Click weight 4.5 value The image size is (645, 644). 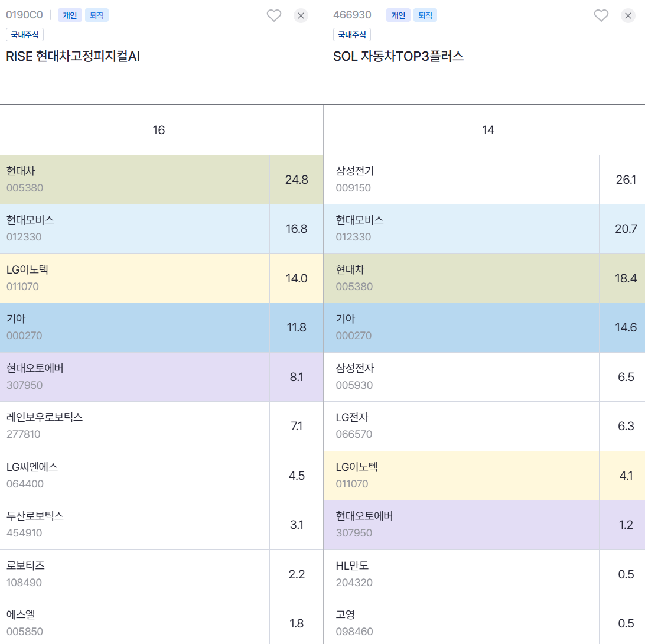(297, 476)
